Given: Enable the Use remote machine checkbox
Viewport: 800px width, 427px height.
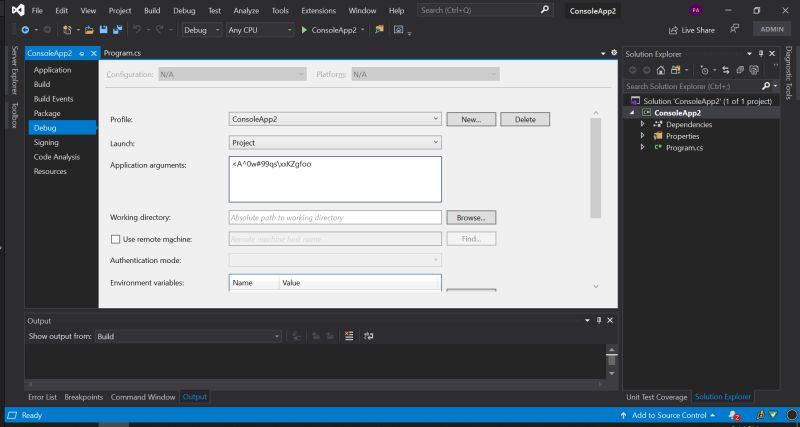Looking at the screenshot, I should click(x=115, y=239).
